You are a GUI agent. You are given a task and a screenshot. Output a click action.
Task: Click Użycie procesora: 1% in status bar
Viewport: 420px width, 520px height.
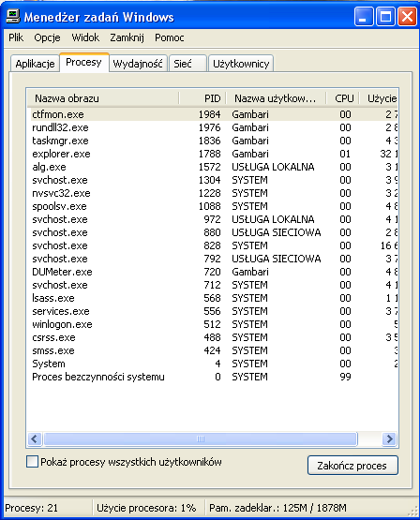(146, 508)
